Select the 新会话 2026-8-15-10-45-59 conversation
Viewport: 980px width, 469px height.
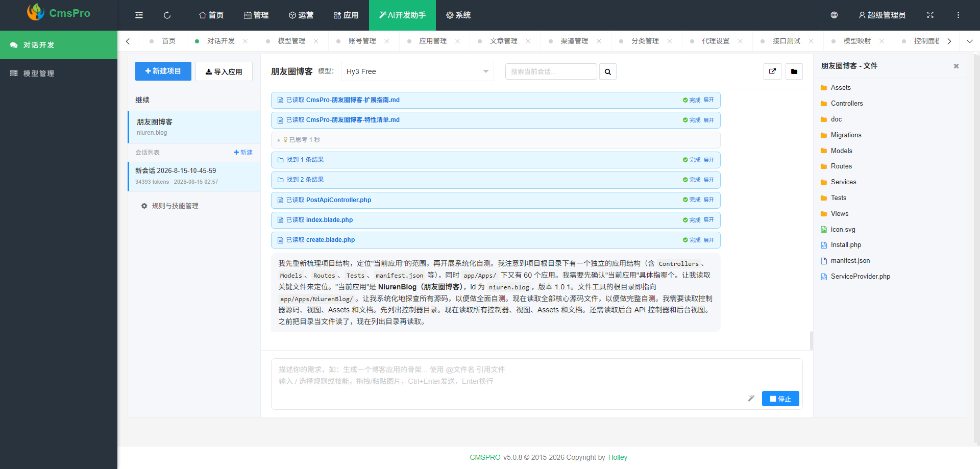(x=194, y=177)
